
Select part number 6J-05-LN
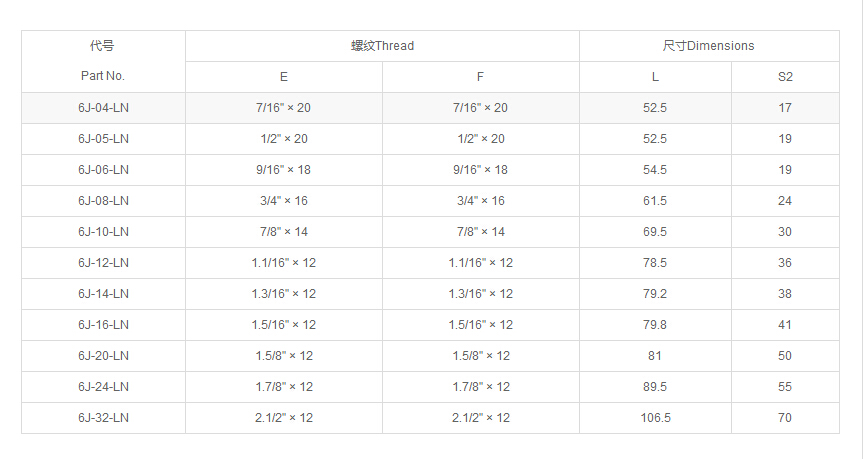(x=103, y=139)
